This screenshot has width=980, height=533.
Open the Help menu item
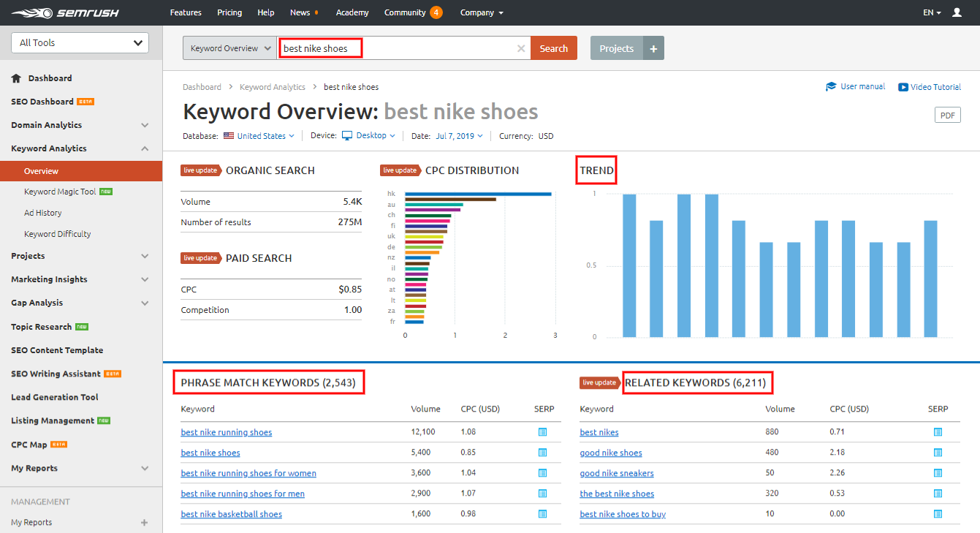266,12
